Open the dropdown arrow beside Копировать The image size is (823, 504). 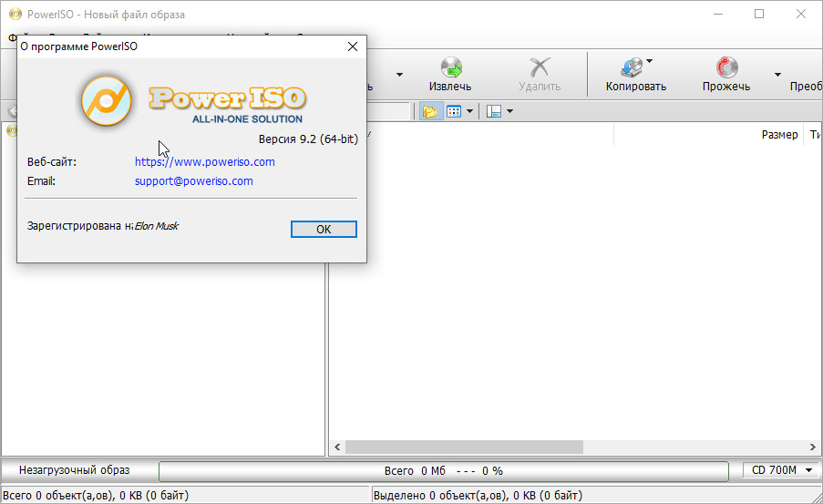(649, 61)
